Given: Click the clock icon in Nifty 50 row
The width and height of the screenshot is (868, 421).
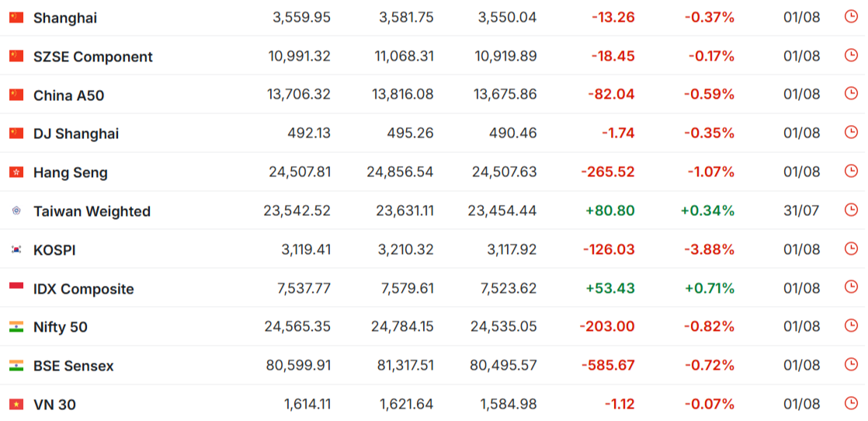Looking at the screenshot, I should 851,325.
